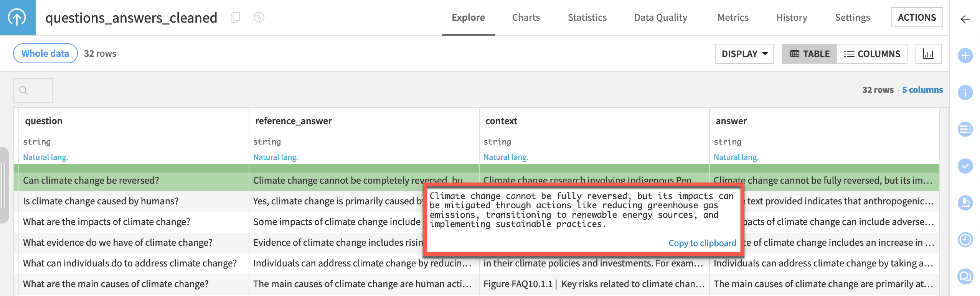
Task: Select cell 'Evidence of climate change includes risin'
Action: (x=337, y=243)
